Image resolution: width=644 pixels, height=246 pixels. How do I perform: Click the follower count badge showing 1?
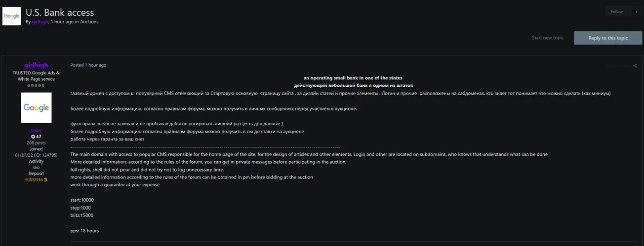point(637,12)
